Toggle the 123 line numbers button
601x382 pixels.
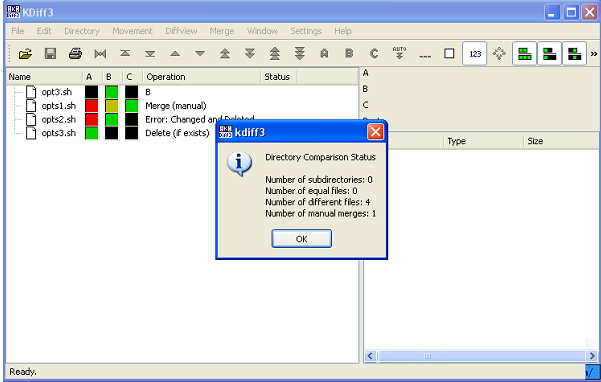coord(475,54)
